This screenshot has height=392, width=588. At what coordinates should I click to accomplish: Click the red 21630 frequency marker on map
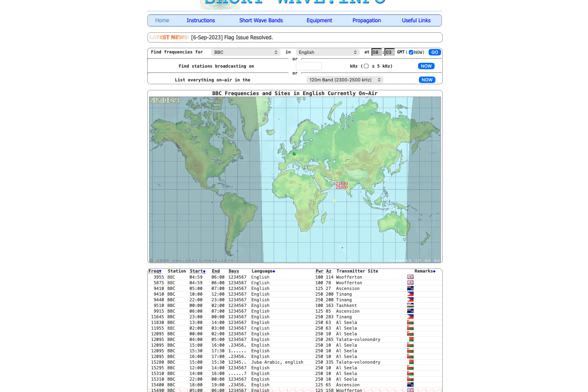tap(341, 184)
